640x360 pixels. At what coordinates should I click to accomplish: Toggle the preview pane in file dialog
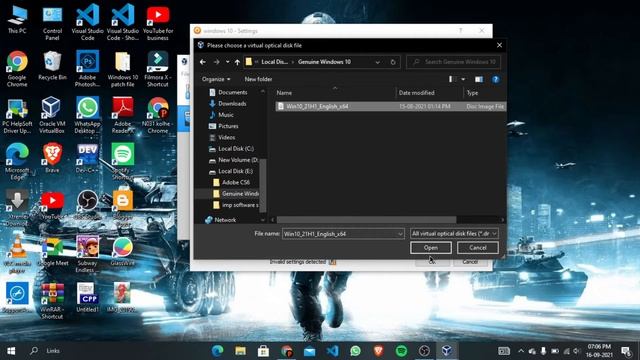tap(479, 79)
